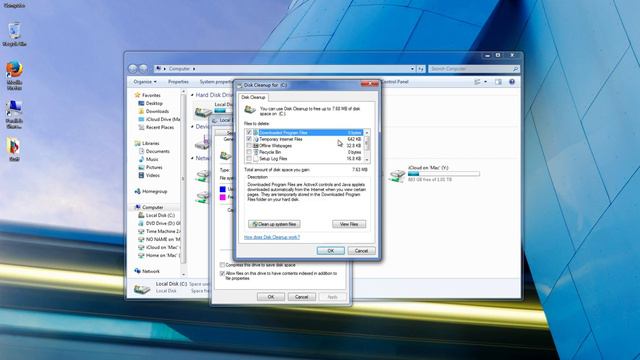Toggle Downloaded Program Files checkbox
The image size is (640, 360).
click(249, 133)
